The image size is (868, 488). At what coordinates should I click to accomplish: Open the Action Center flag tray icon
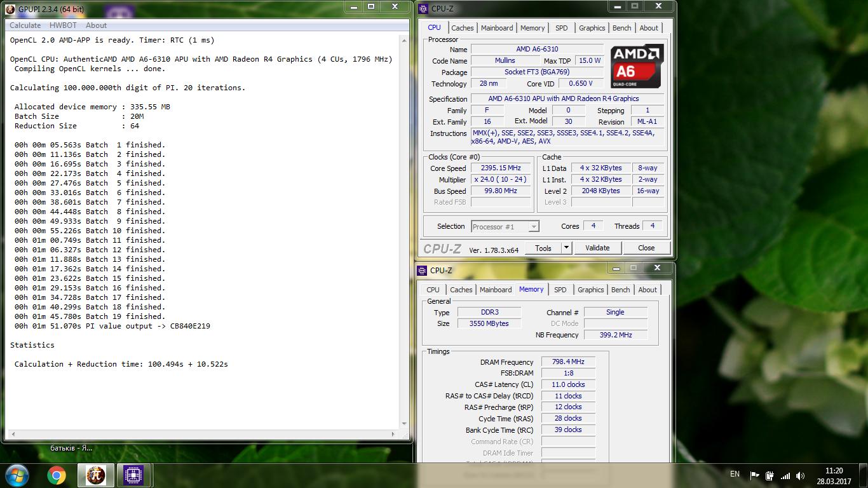click(x=755, y=475)
